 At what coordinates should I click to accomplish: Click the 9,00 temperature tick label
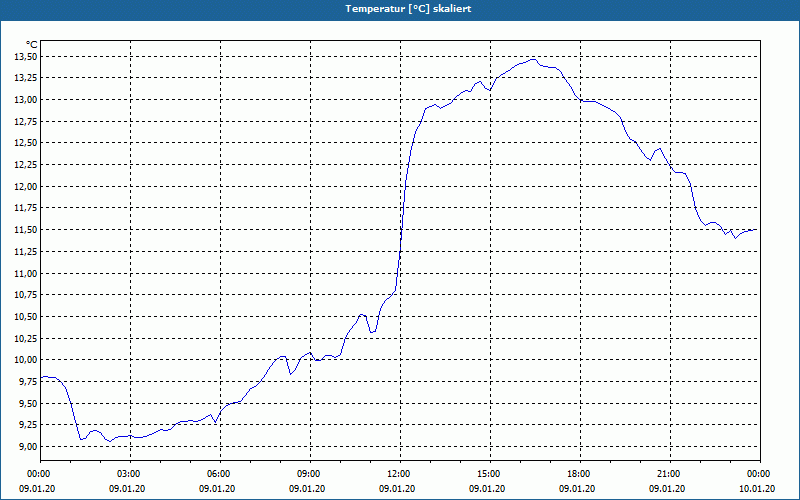(28, 447)
